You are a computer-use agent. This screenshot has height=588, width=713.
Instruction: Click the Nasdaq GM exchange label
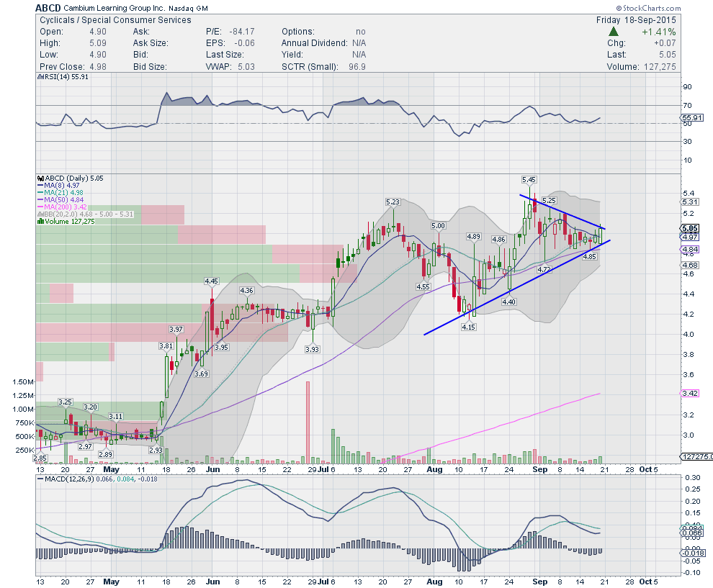(188, 9)
